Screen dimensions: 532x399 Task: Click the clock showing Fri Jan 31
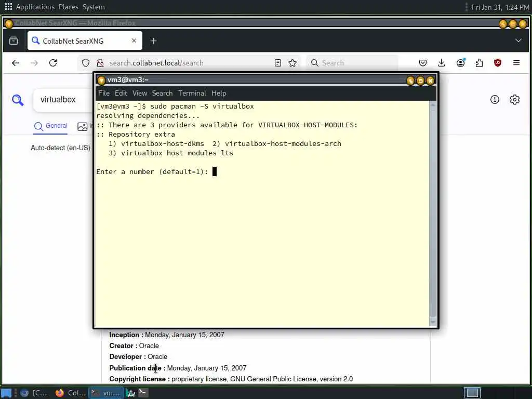tap(500, 7)
